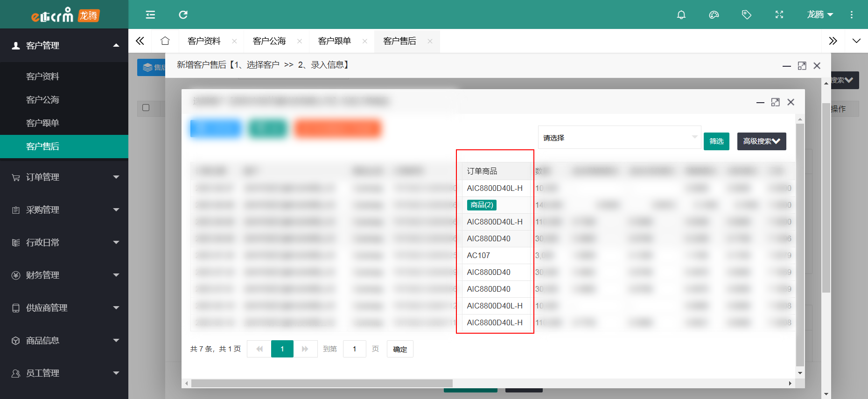
Task: Click the tag icon in header
Action: coord(746,15)
